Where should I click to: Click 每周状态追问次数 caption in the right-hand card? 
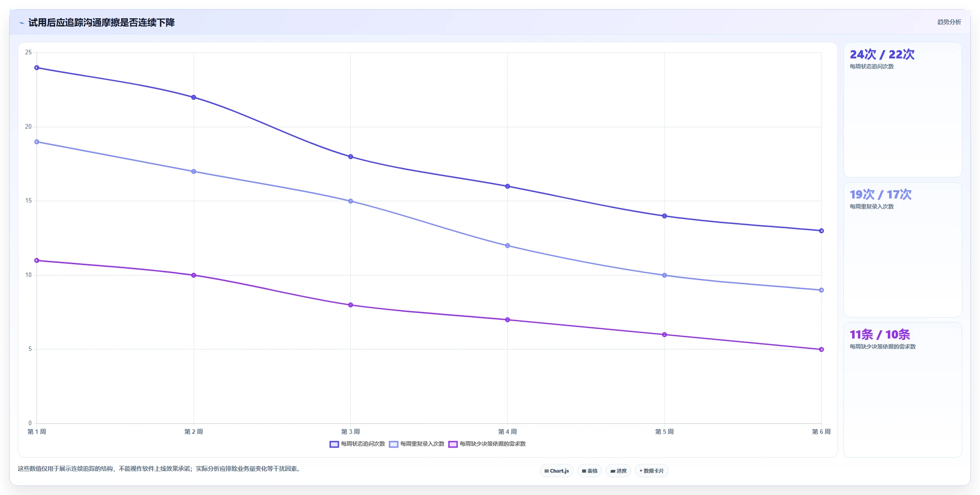(x=871, y=67)
